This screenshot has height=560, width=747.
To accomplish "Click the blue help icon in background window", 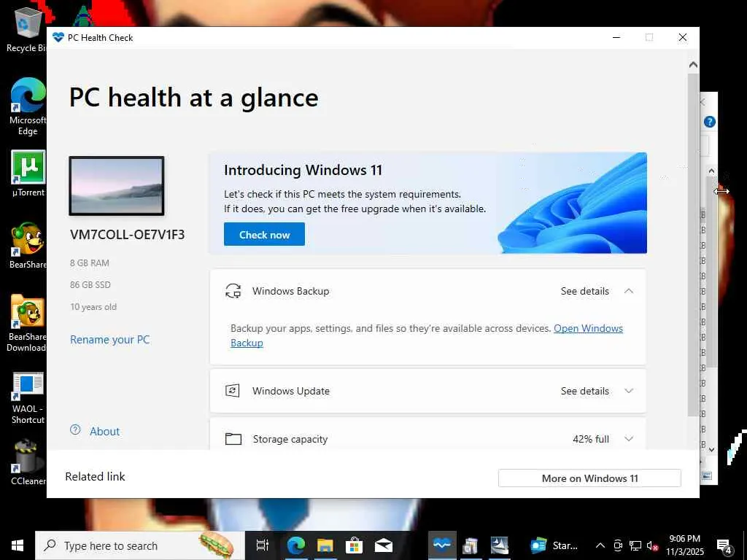I will pos(709,122).
